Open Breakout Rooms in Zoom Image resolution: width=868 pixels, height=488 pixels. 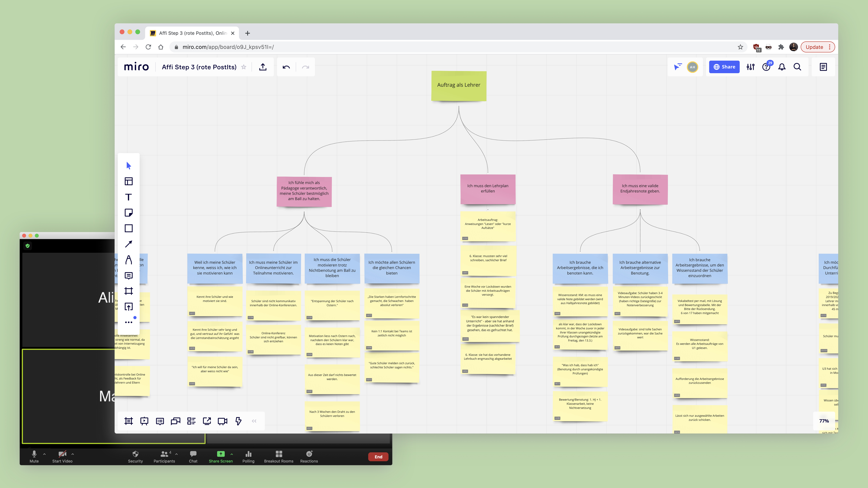click(x=279, y=457)
